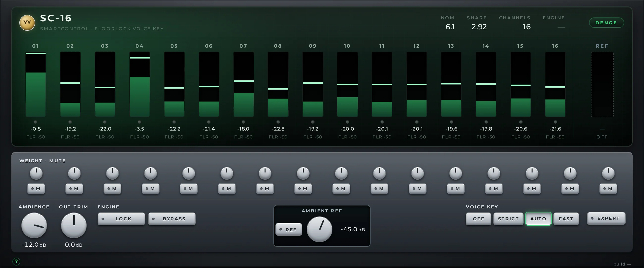Click the -22.8 reading under channel 08
This screenshot has height=268, width=644.
pos(278,129)
